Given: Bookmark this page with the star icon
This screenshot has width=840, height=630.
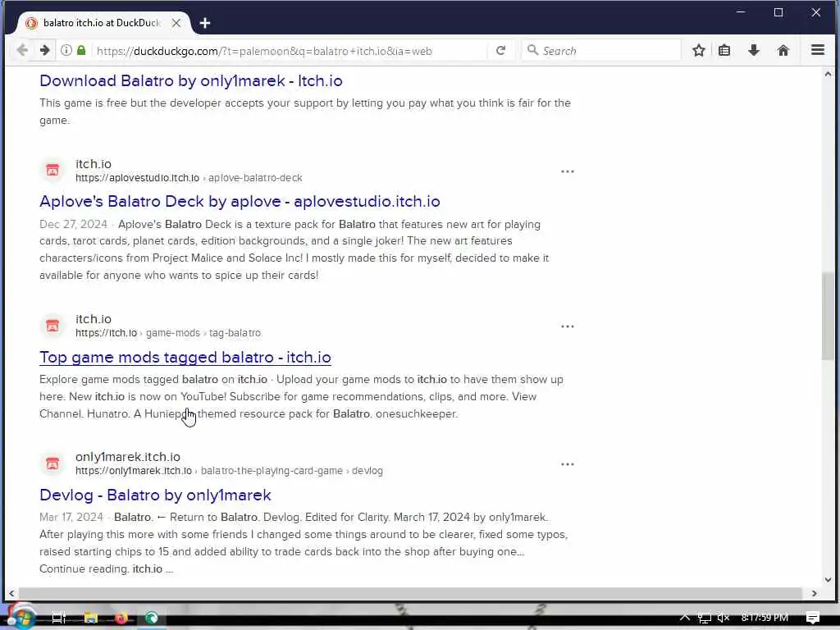Looking at the screenshot, I should [699, 50].
